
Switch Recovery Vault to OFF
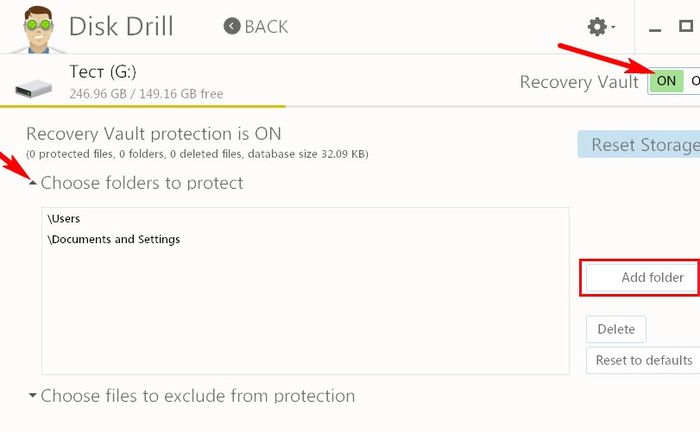coord(693,81)
